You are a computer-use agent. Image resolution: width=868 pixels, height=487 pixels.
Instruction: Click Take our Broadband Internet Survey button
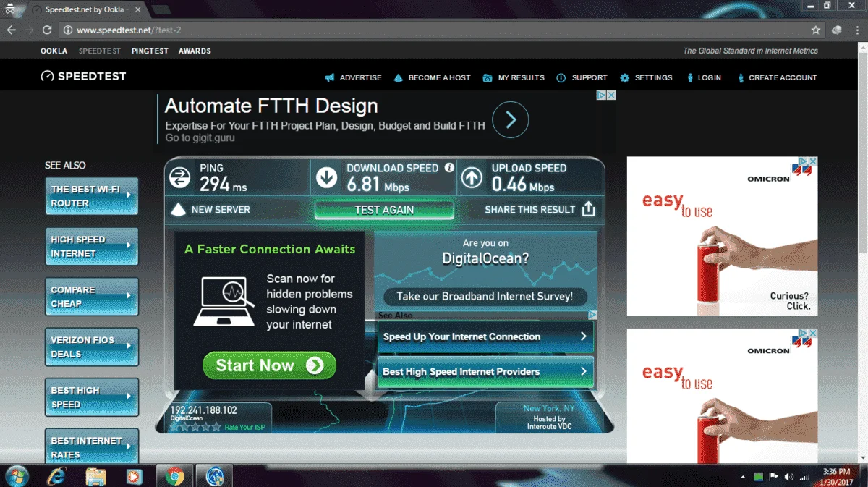click(485, 296)
